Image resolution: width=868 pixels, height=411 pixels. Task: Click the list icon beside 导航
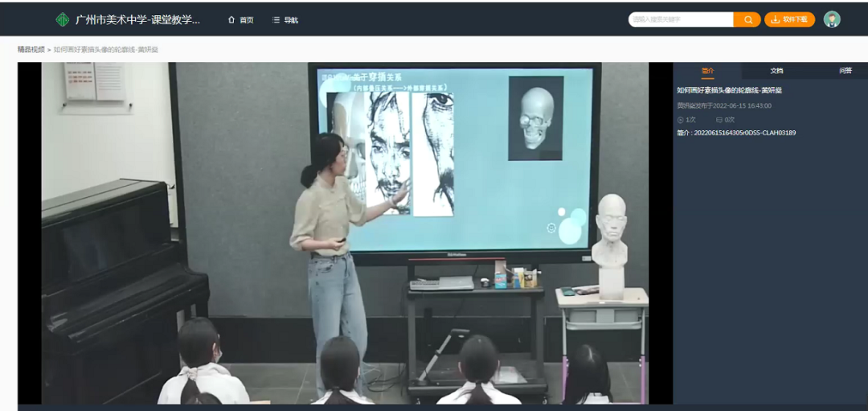(x=276, y=20)
